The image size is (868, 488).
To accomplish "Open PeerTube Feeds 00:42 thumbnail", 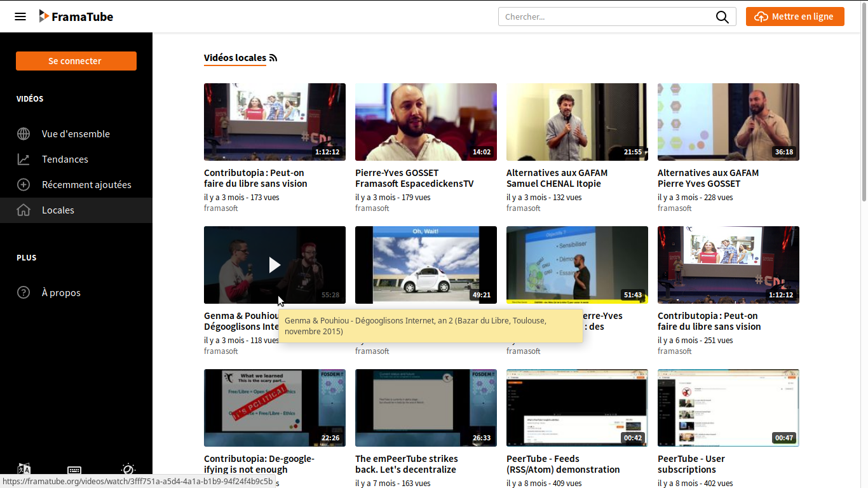I will (x=577, y=408).
